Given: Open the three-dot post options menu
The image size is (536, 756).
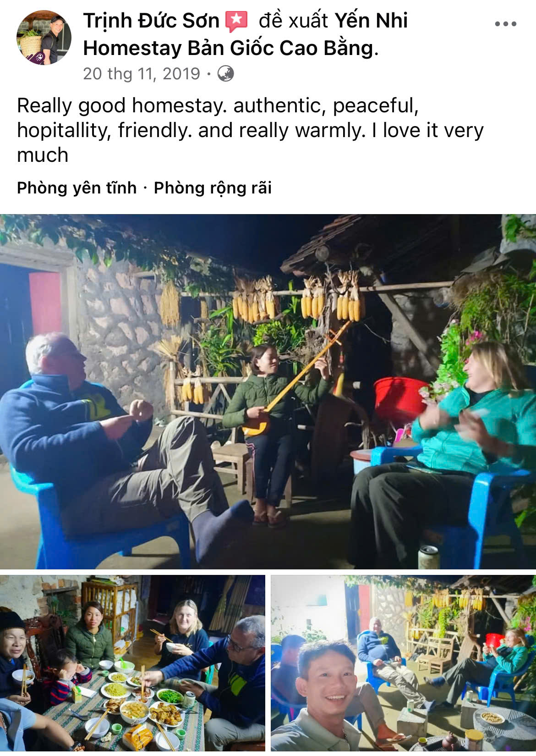Looking at the screenshot, I should pos(505,24).
